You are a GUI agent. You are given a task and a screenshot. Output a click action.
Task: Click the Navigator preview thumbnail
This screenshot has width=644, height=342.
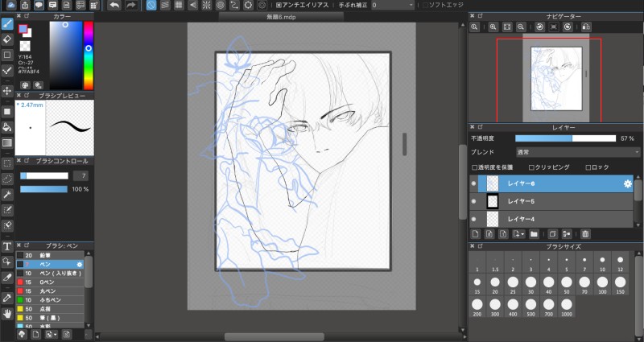pyautogui.click(x=556, y=78)
